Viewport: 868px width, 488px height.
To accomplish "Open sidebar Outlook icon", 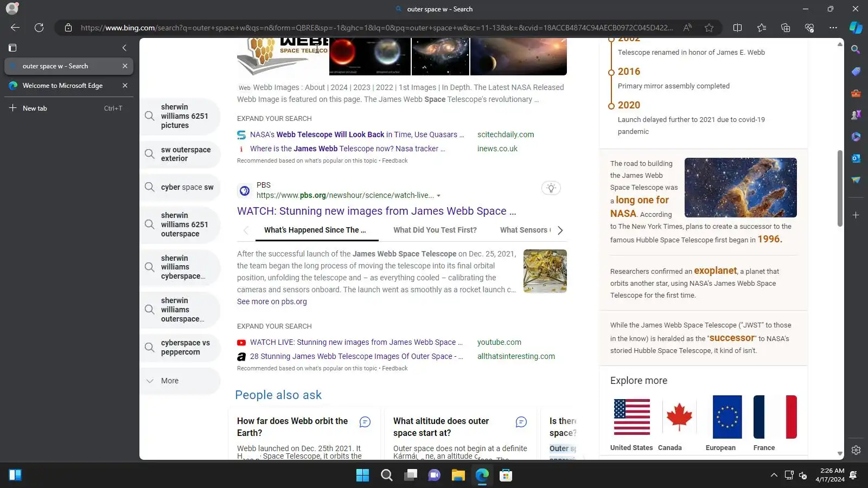I will point(856,158).
